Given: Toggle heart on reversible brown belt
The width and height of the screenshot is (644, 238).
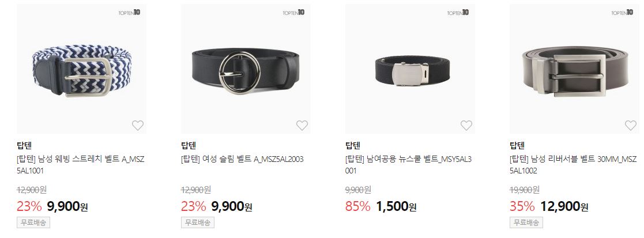Looking at the screenshot, I should [x=631, y=125].
